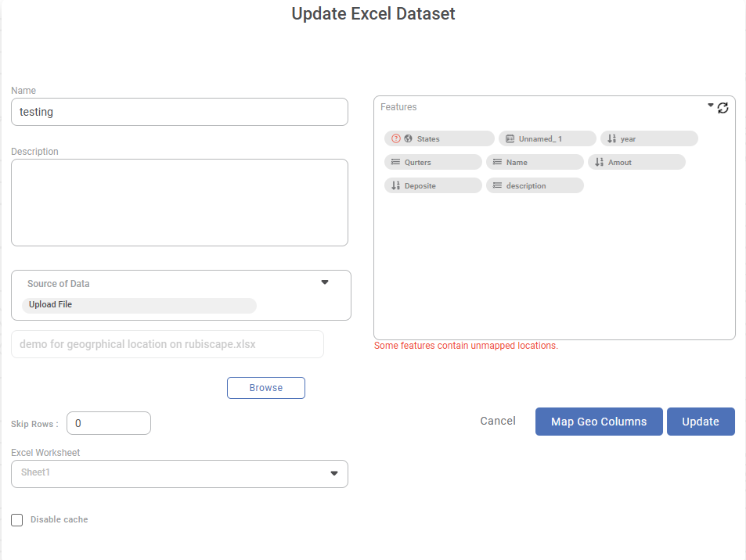The width and height of the screenshot is (746, 560).
Task: Click the Update button
Action: coord(701,422)
